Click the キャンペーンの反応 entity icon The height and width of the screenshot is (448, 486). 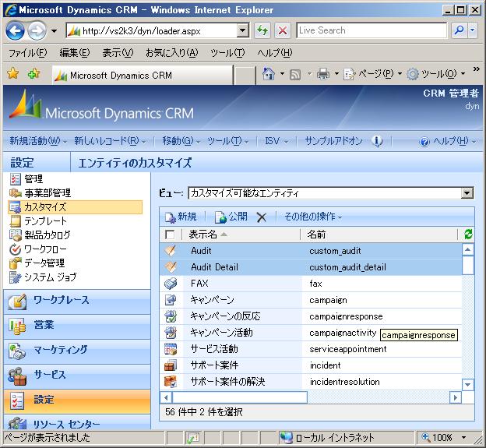171,316
